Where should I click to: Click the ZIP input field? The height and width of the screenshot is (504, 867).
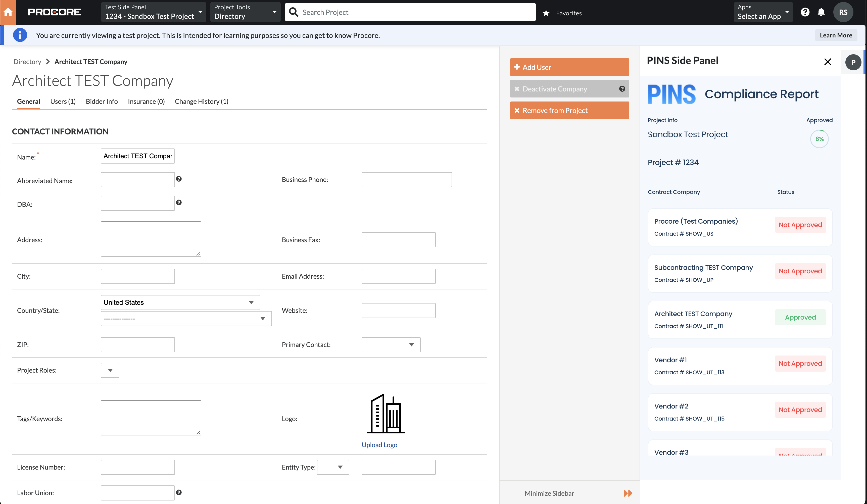pyautogui.click(x=138, y=345)
